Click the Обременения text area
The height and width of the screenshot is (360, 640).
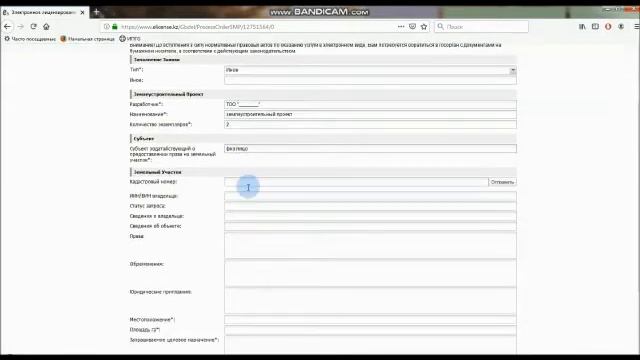point(370,273)
